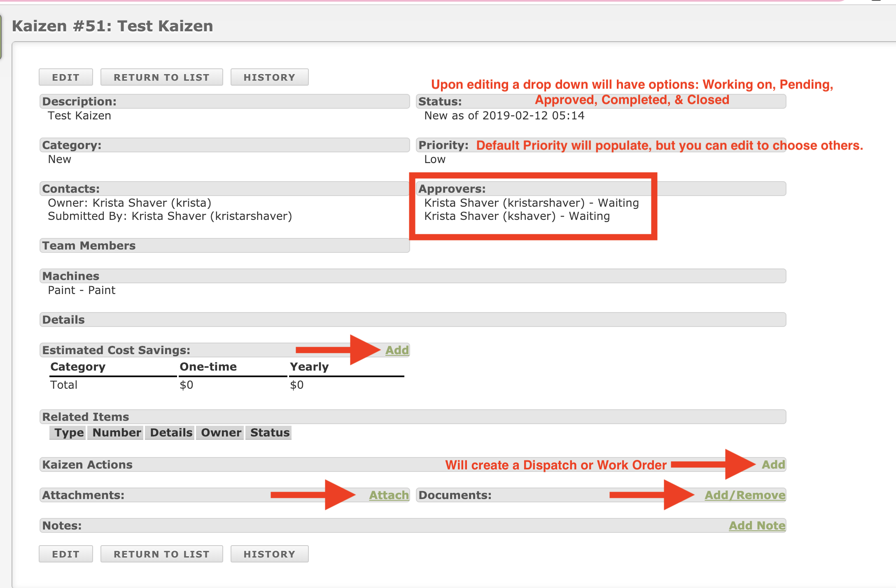Select the Status column header in Related Items
Image resolution: width=896 pixels, height=588 pixels.
269,433
